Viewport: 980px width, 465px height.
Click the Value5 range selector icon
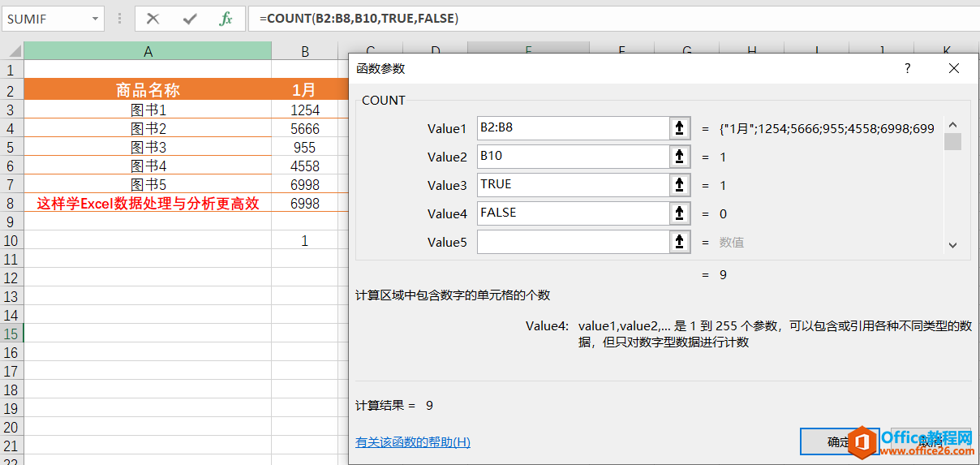[x=679, y=242]
